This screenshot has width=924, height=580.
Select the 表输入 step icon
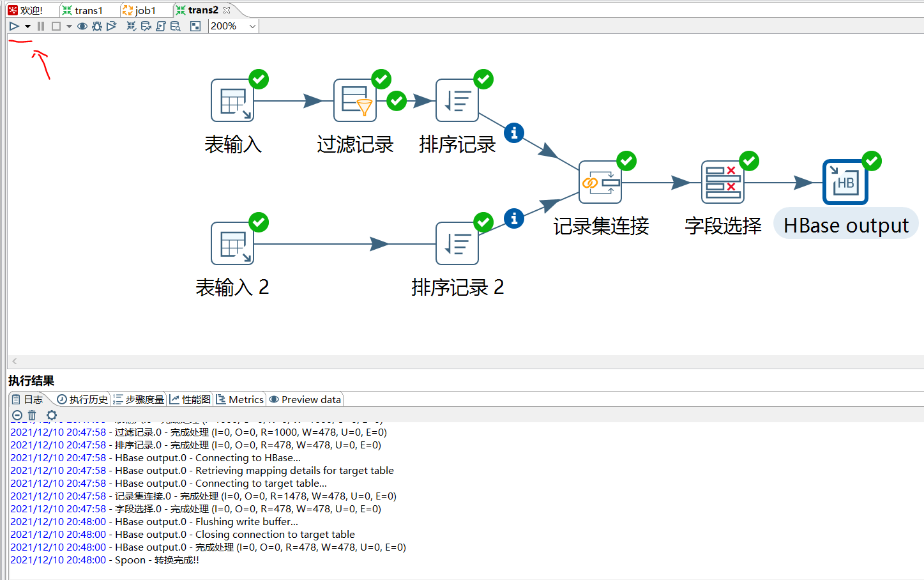(232, 100)
